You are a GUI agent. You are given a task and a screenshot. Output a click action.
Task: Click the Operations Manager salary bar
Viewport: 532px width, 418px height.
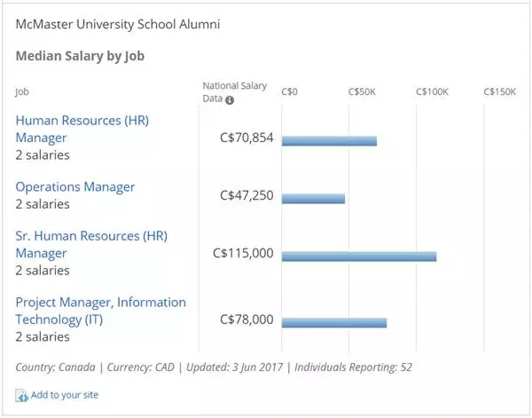(x=313, y=198)
